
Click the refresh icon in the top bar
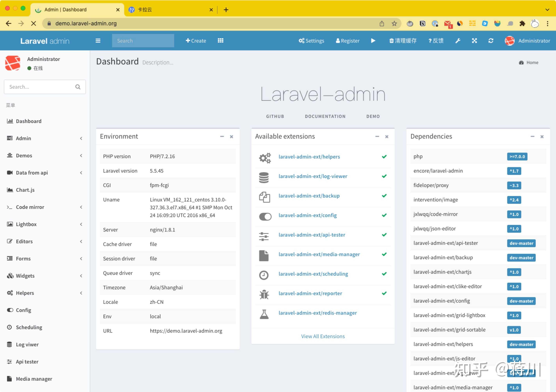[491, 40]
